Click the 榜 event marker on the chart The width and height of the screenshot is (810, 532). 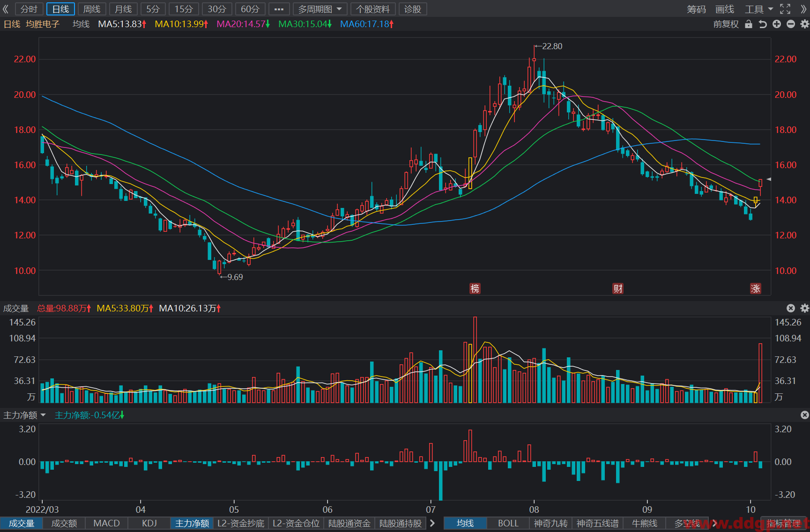(x=475, y=288)
